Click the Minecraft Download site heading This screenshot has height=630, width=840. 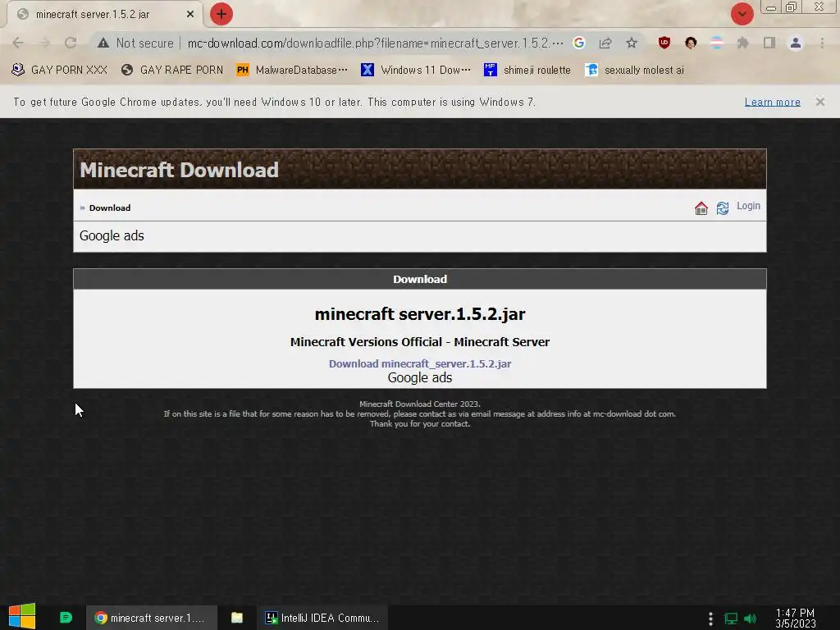click(179, 170)
